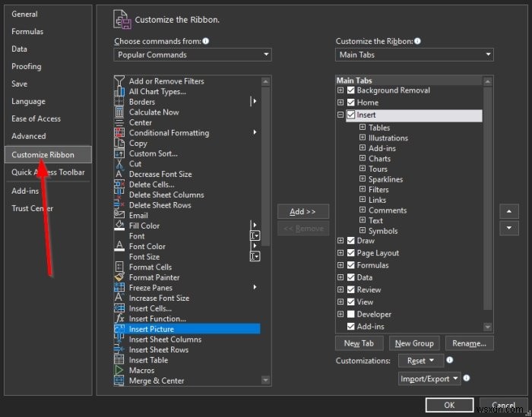Click the Cut scissors icon

[x=119, y=164]
